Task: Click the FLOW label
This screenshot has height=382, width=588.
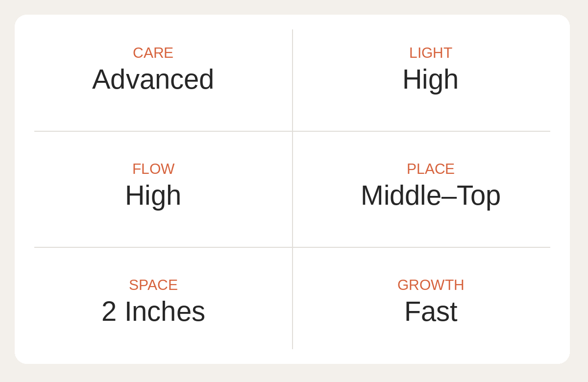Action: coord(153,169)
